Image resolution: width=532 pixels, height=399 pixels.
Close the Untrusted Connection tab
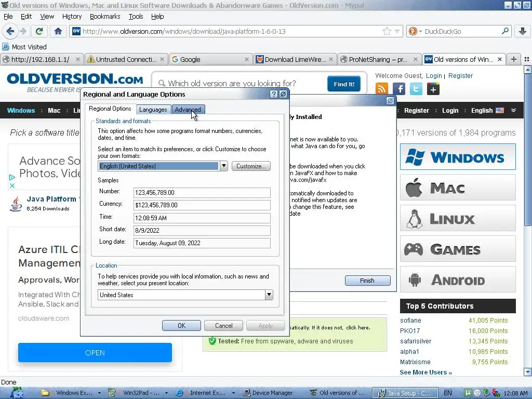pyautogui.click(x=162, y=59)
